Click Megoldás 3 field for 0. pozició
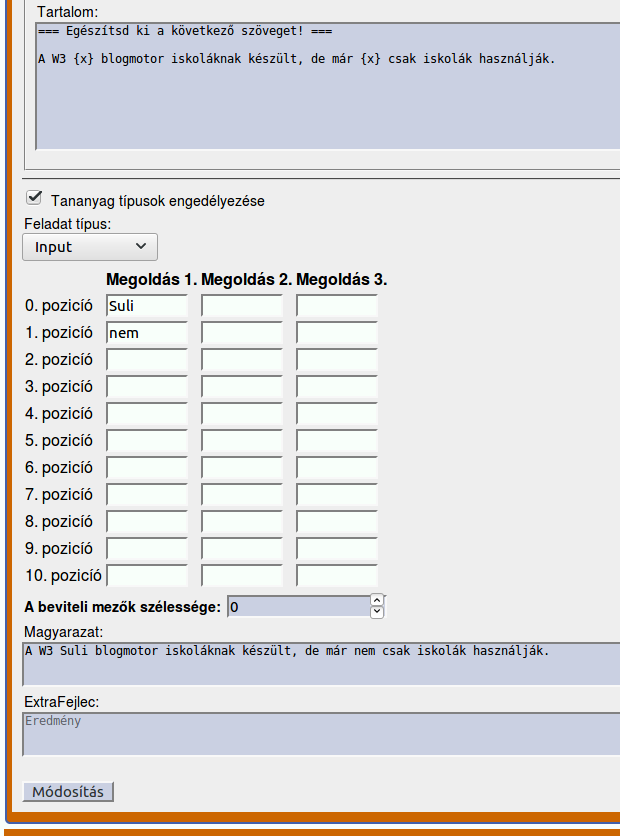 337,306
